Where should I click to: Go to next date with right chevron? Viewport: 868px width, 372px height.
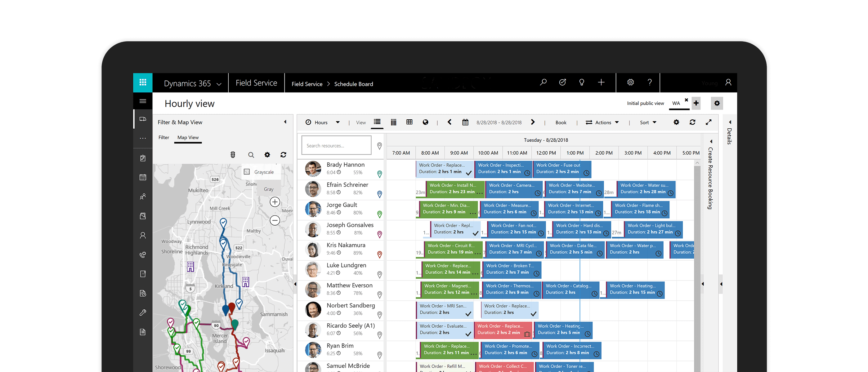coord(533,122)
